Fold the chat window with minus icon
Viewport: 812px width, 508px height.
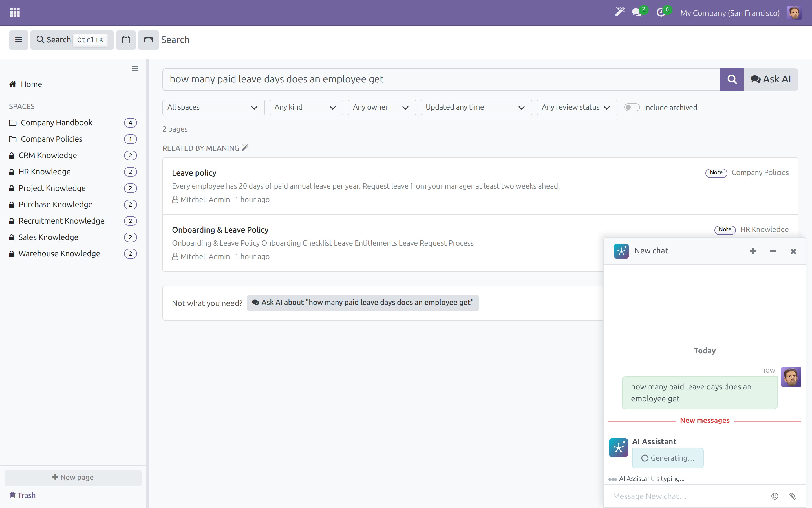[x=773, y=251]
